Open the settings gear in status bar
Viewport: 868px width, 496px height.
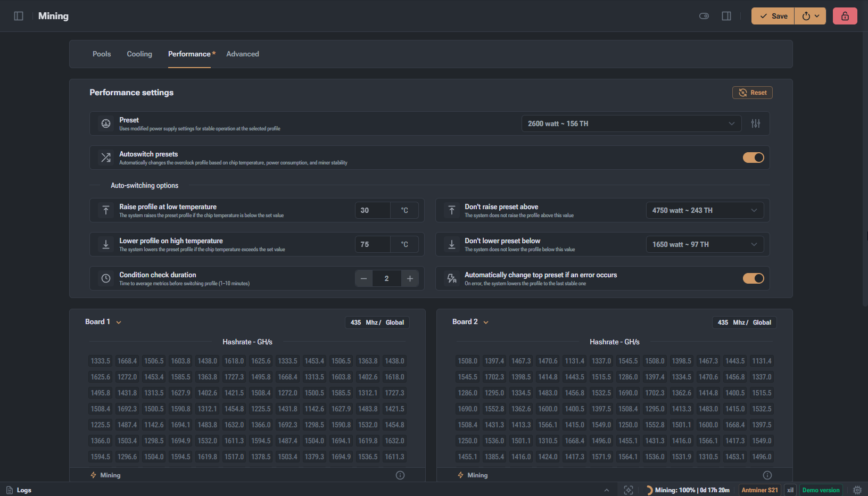coord(857,490)
